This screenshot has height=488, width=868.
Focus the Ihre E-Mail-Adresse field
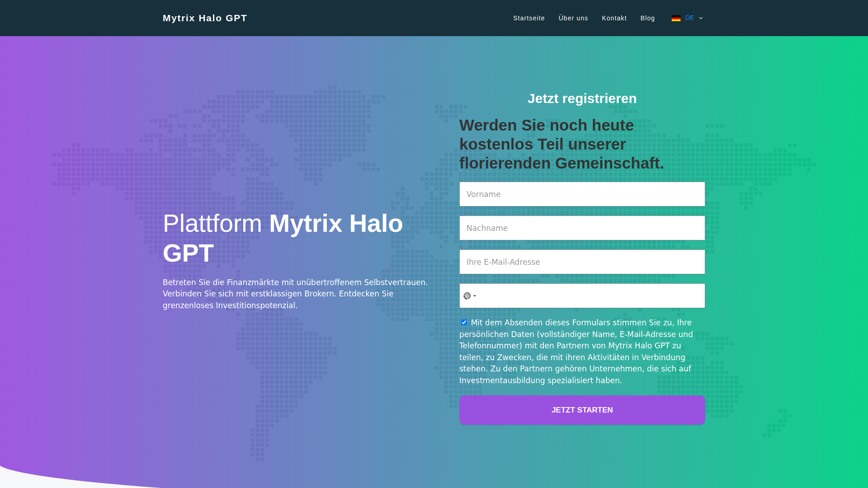pyautogui.click(x=582, y=262)
